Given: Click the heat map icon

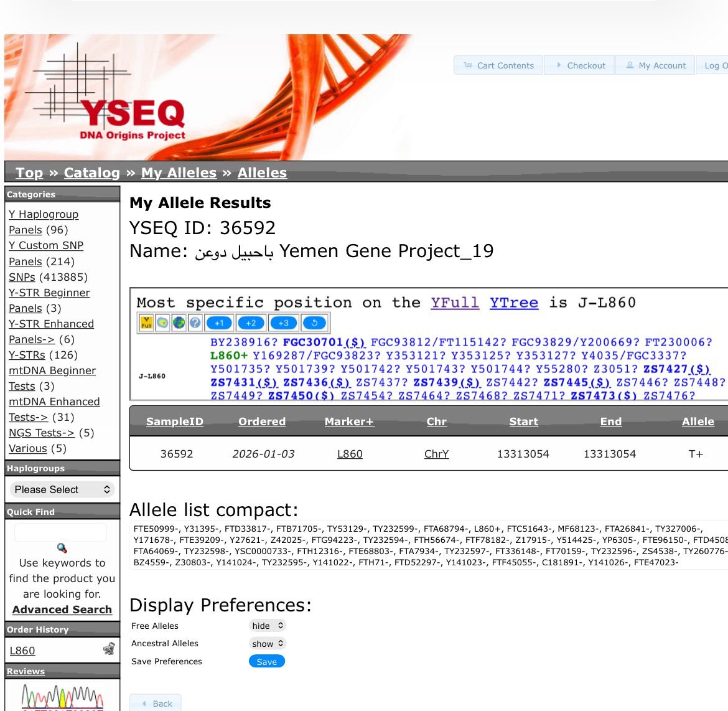Looking at the screenshot, I should pyautogui.click(x=162, y=323).
